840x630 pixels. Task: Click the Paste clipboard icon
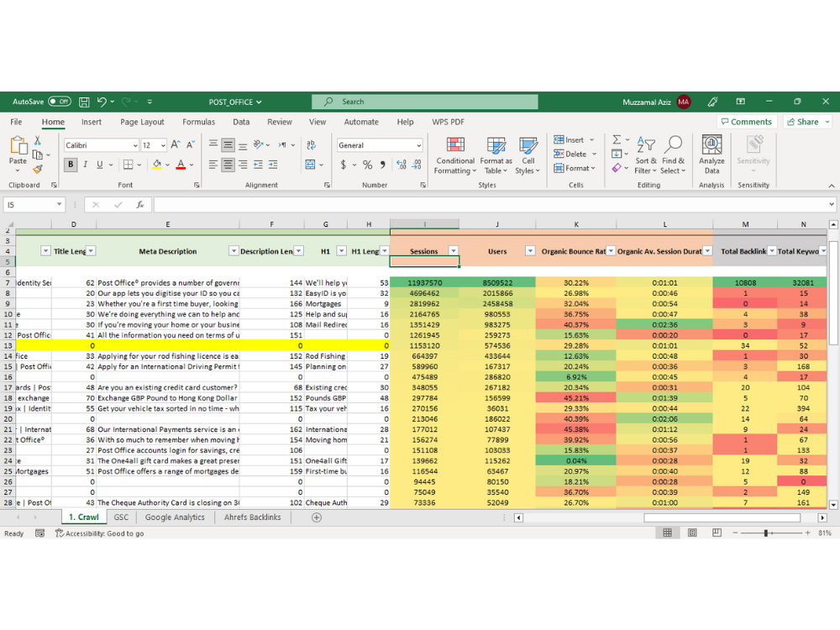tap(18, 145)
